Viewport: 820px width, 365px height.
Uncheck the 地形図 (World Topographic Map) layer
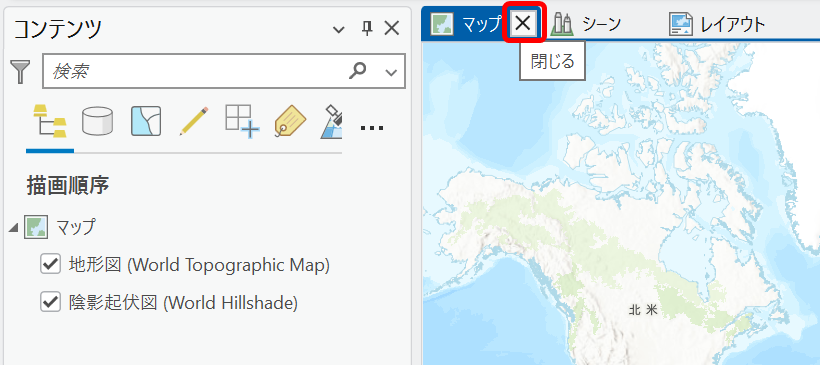pos(50,265)
